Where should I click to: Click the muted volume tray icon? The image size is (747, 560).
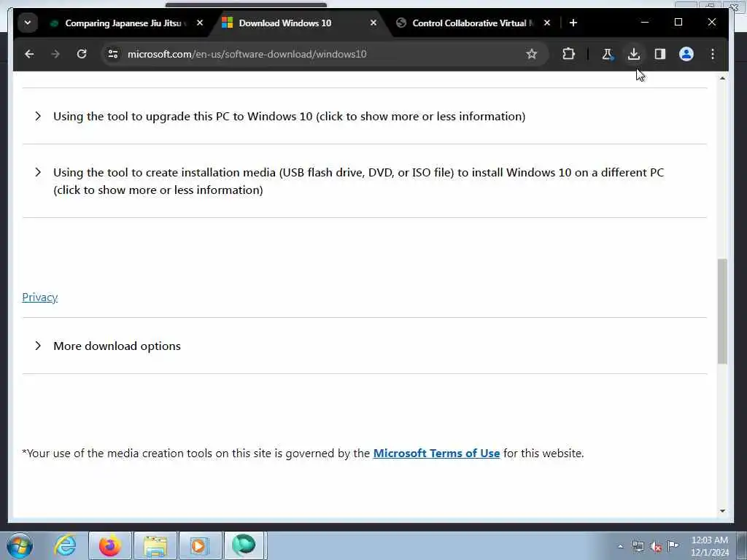click(x=656, y=547)
